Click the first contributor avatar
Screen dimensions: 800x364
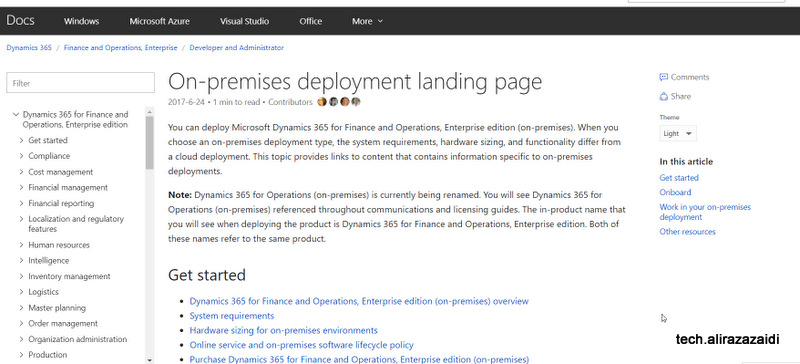(x=321, y=102)
